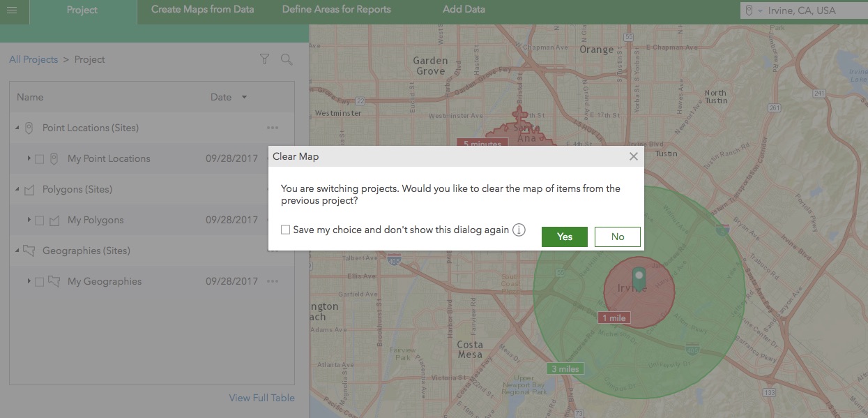Click the 5 minutes drive-time label
This screenshot has width=868, height=418.
482,144
